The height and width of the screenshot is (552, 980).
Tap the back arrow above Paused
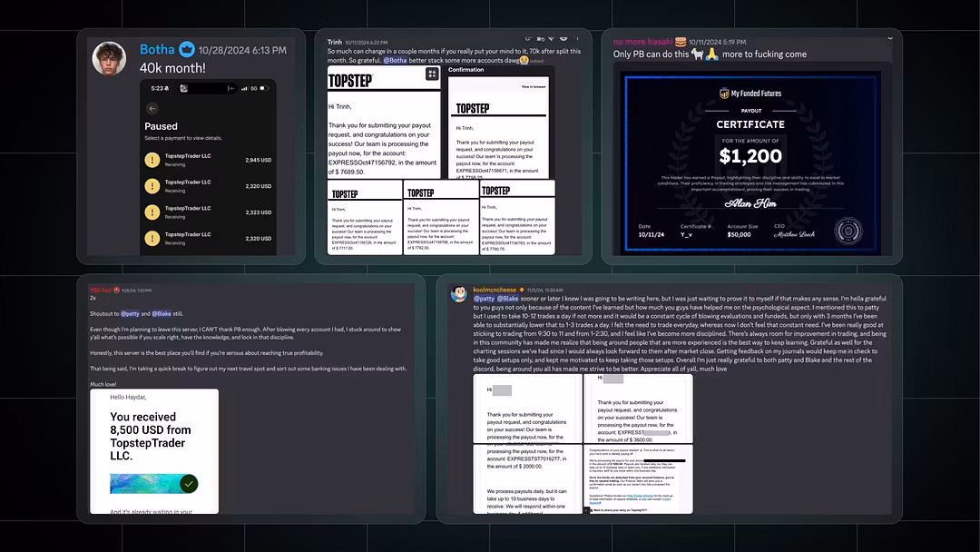pyautogui.click(x=152, y=108)
